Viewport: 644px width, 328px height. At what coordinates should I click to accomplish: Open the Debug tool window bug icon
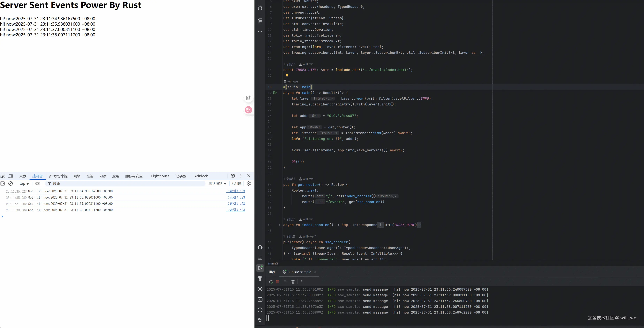[260, 247]
